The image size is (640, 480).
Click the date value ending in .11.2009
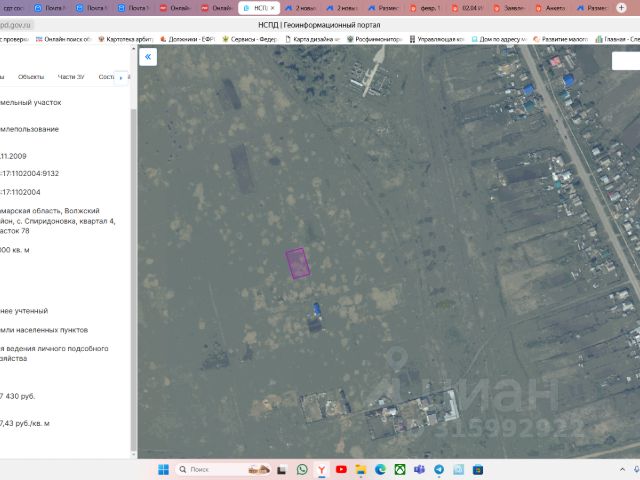point(13,156)
